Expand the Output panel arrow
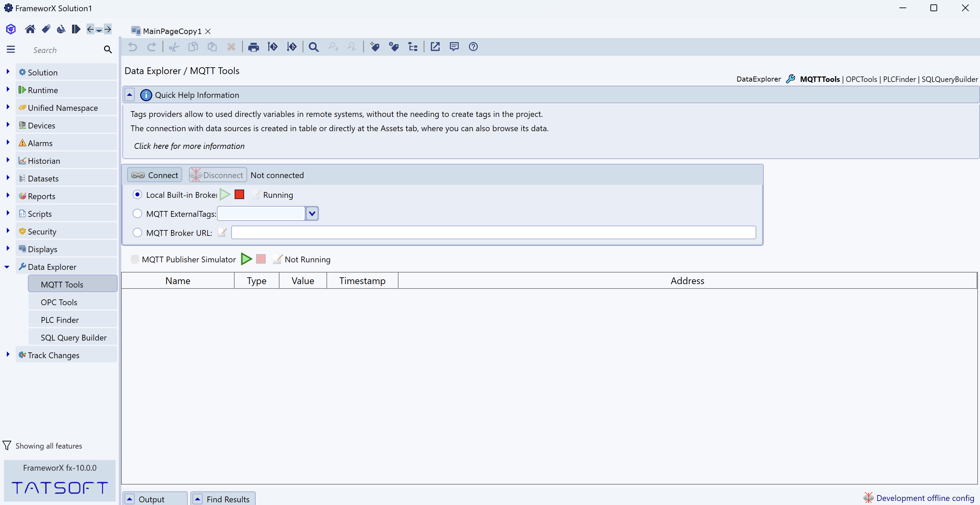The image size is (980, 505). point(130,499)
